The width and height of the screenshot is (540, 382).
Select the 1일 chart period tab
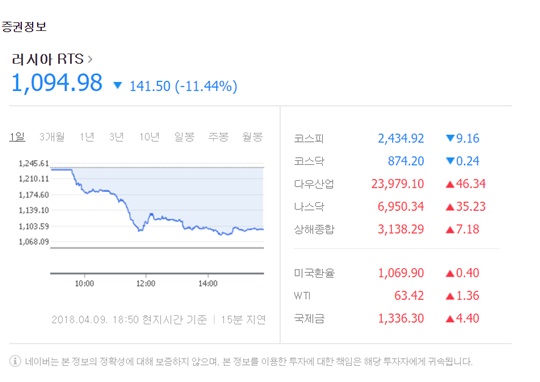point(17,137)
